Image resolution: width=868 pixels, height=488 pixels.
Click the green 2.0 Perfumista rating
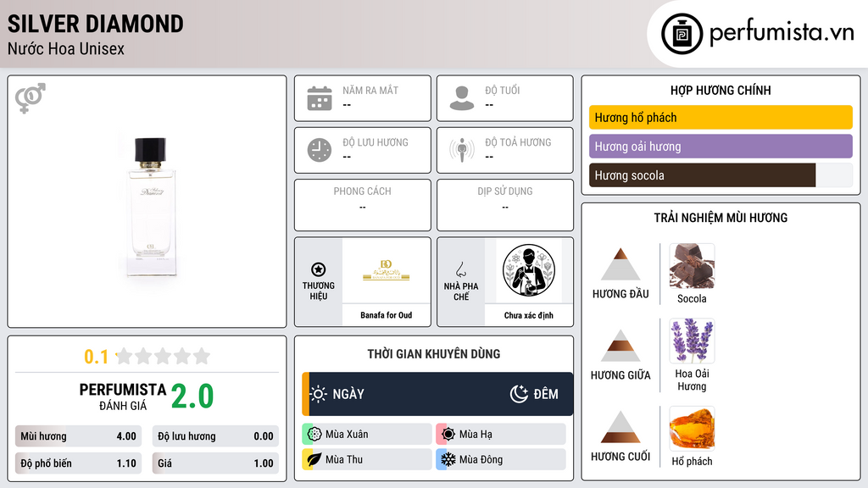(x=192, y=396)
